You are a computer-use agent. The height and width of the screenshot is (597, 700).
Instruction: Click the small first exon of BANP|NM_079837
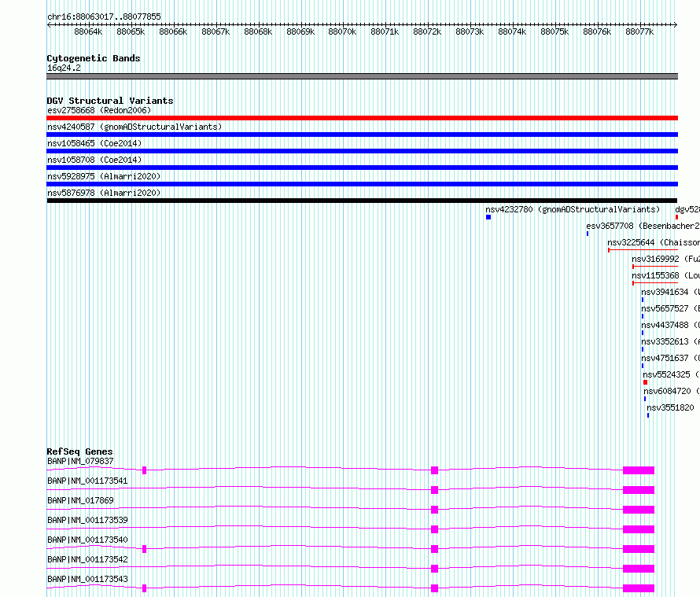pyautogui.click(x=144, y=470)
